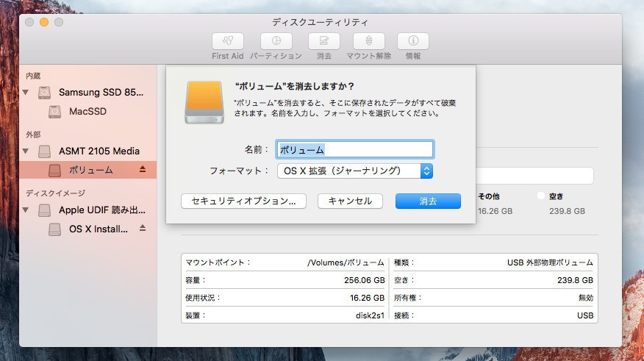Click the パーティション toolbar icon
The height and width of the screenshot is (361, 644).
pos(276,41)
